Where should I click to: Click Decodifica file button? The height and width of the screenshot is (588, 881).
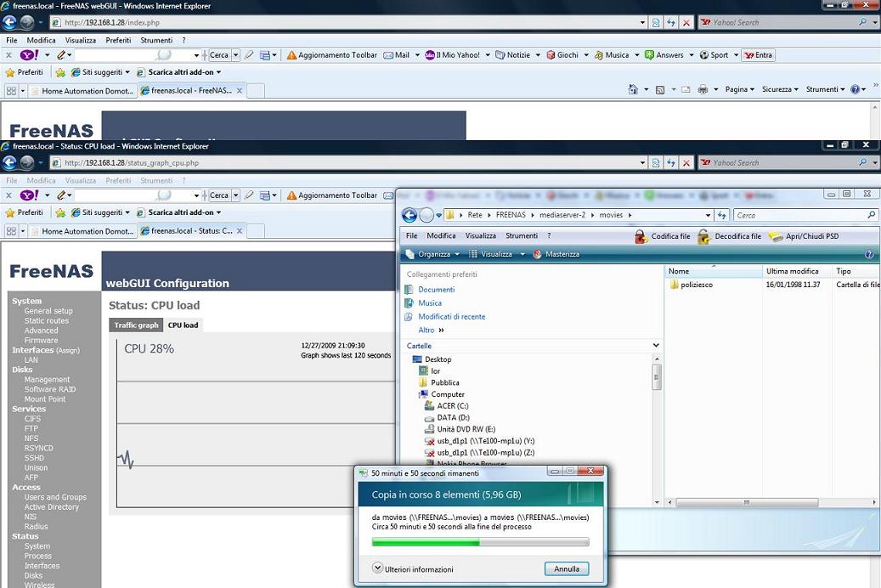729,236
